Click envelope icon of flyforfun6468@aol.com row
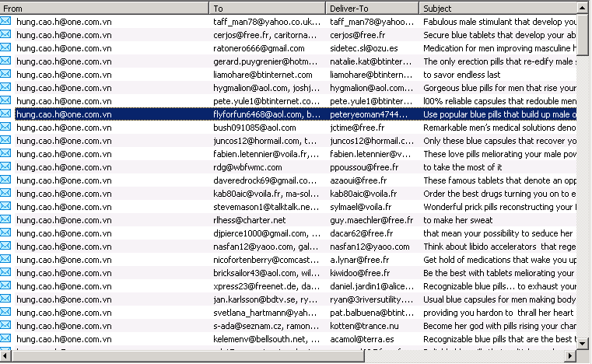The height and width of the screenshot is (364, 592). pos(5,114)
